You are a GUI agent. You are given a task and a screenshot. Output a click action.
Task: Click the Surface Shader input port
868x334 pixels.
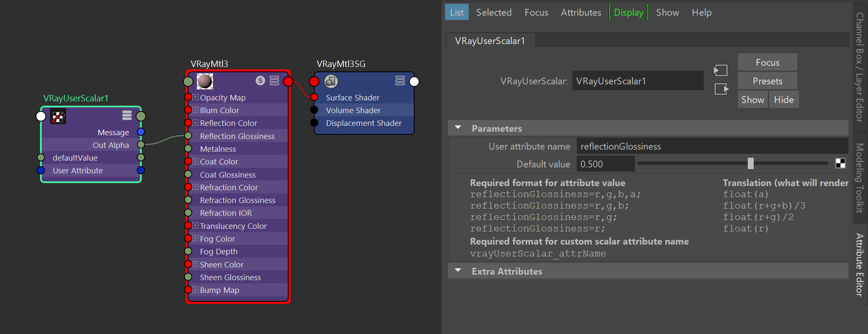pyautogui.click(x=314, y=97)
